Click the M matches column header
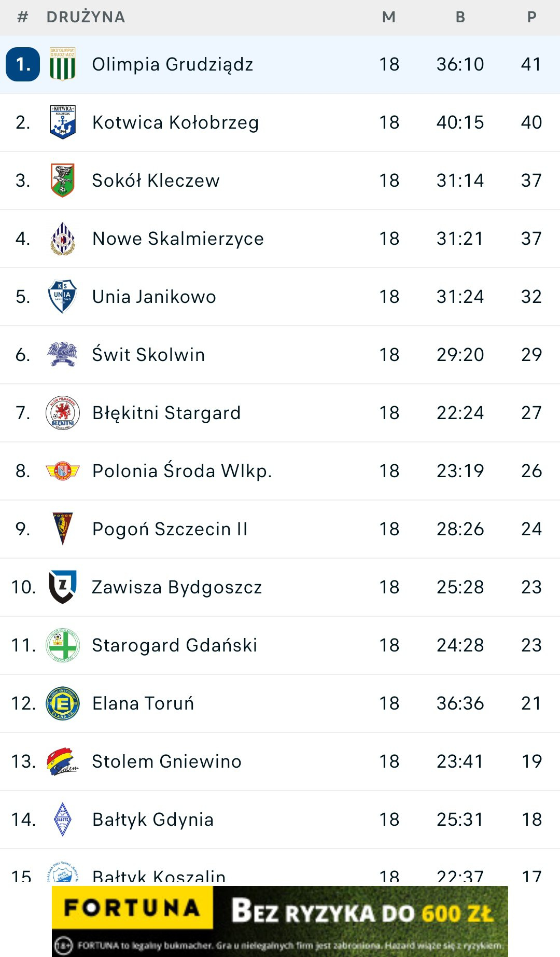This screenshot has width=560, height=957. [388, 17]
